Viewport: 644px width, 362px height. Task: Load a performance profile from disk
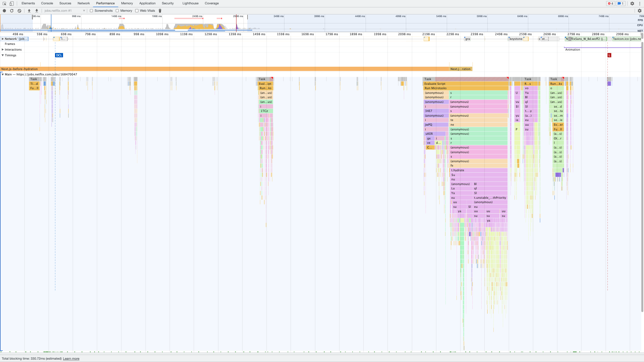[x=29, y=11]
